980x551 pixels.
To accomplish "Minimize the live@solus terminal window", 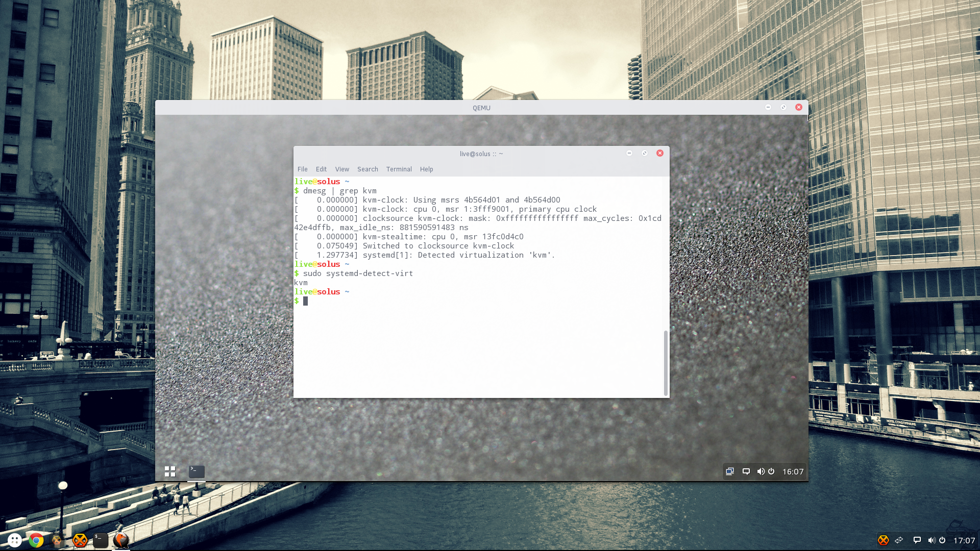I will click(629, 153).
